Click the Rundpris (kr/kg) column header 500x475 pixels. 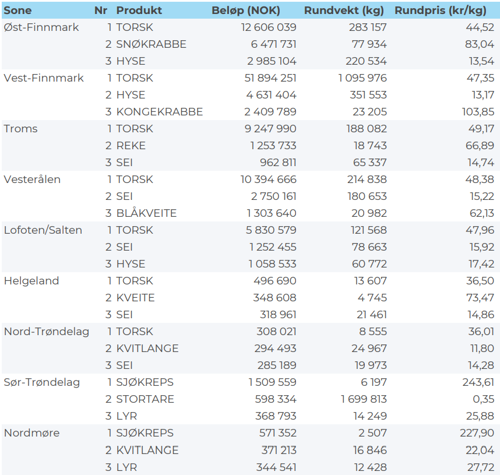440,10
